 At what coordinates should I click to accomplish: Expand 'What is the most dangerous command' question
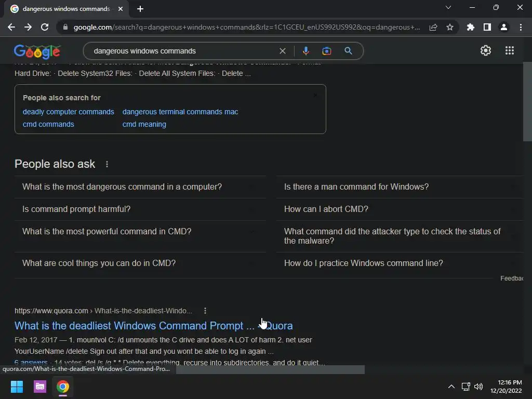(x=140, y=187)
